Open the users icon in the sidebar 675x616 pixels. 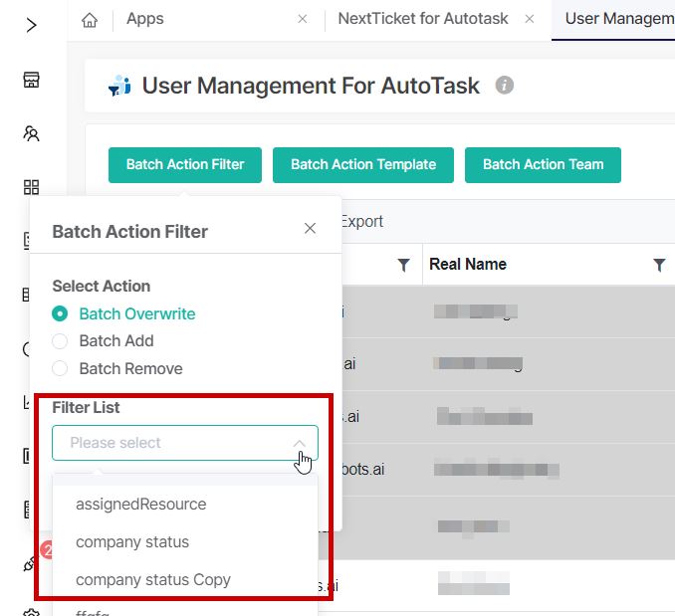click(x=32, y=133)
